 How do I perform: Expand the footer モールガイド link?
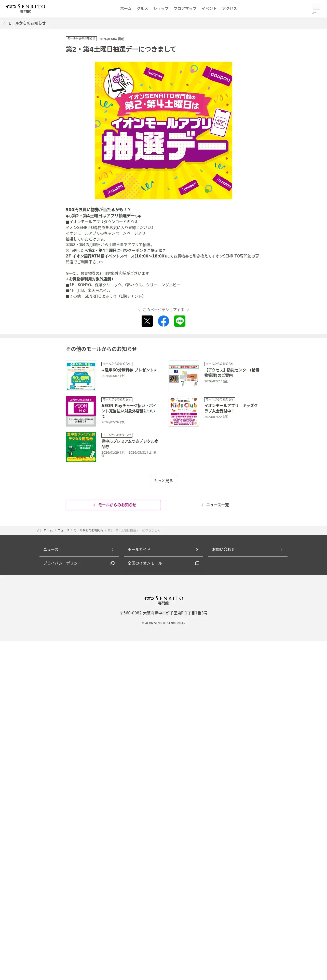pyautogui.click(x=163, y=550)
